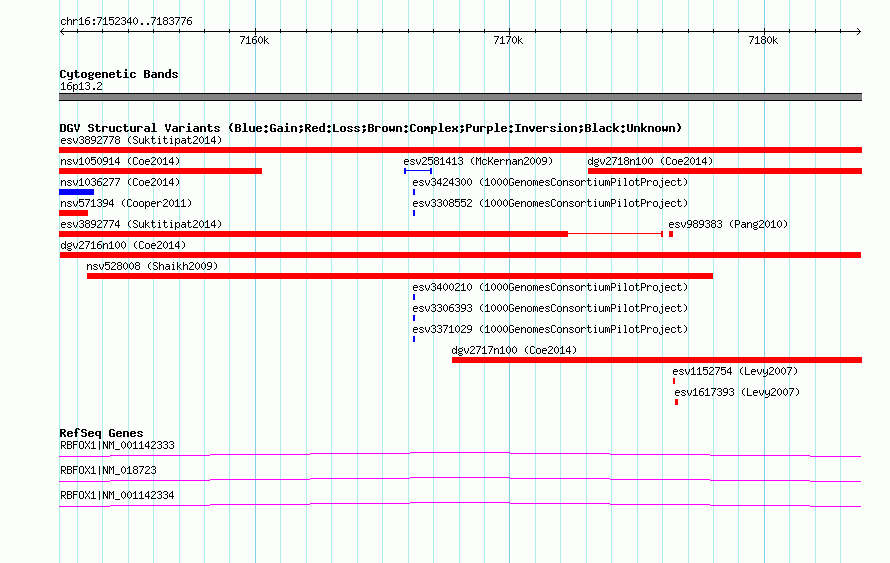890x563 pixels.
Task: Click the esv1617393 small red marker
Action: tap(677, 402)
